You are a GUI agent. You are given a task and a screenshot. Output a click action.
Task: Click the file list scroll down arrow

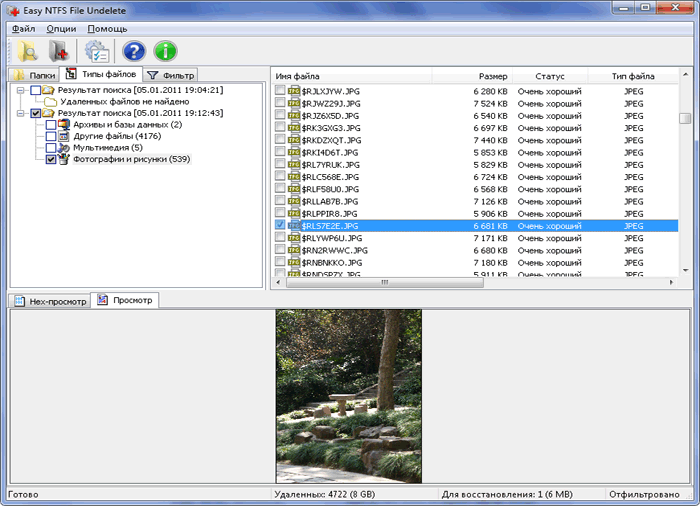point(685,270)
